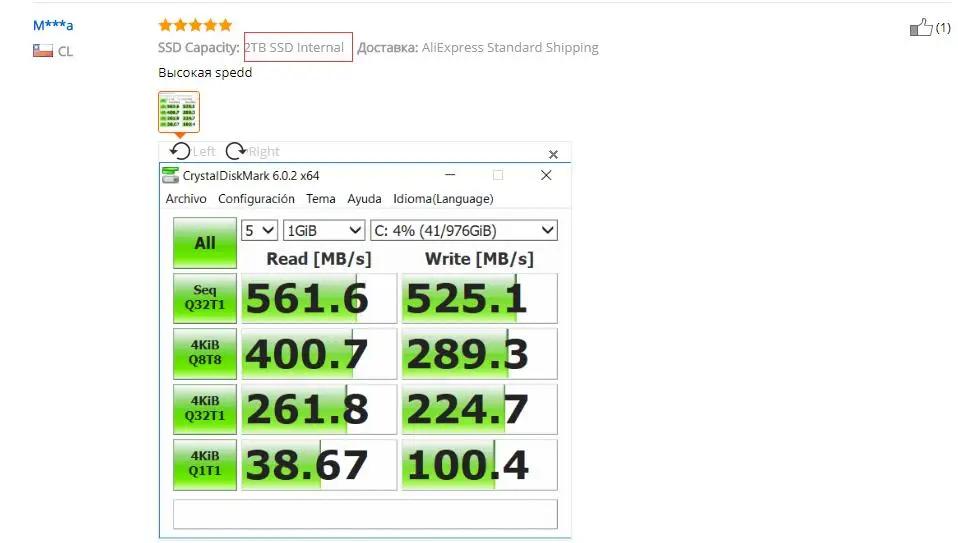
Task: Click the 525.1 sequential write value
Action: point(480,298)
